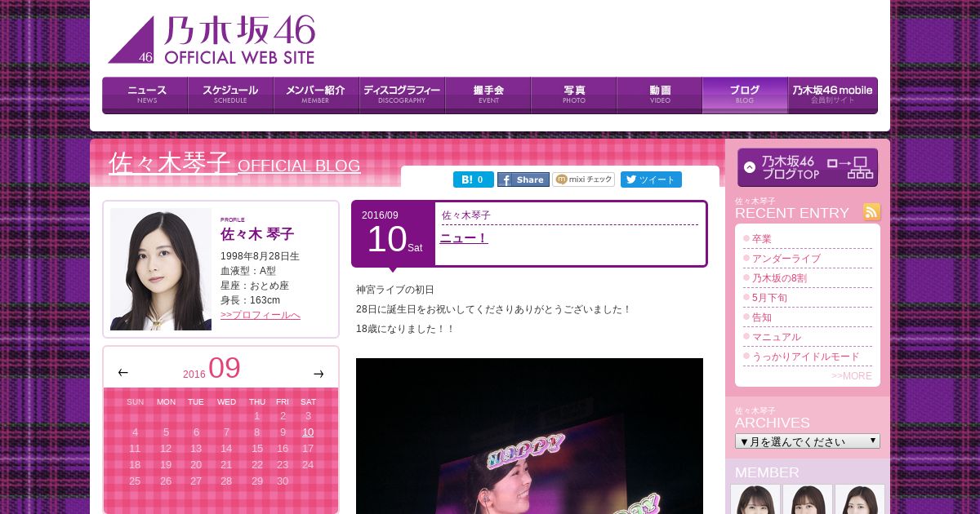Open the recent entry 5月下旬

[770, 298]
